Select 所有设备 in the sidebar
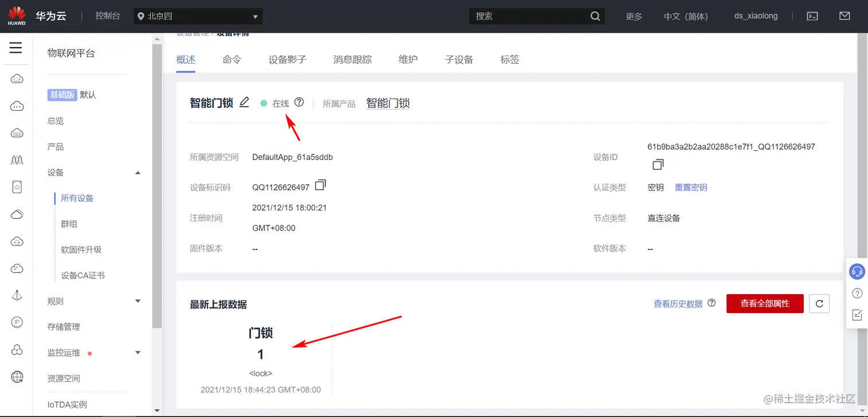 [77, 198]
